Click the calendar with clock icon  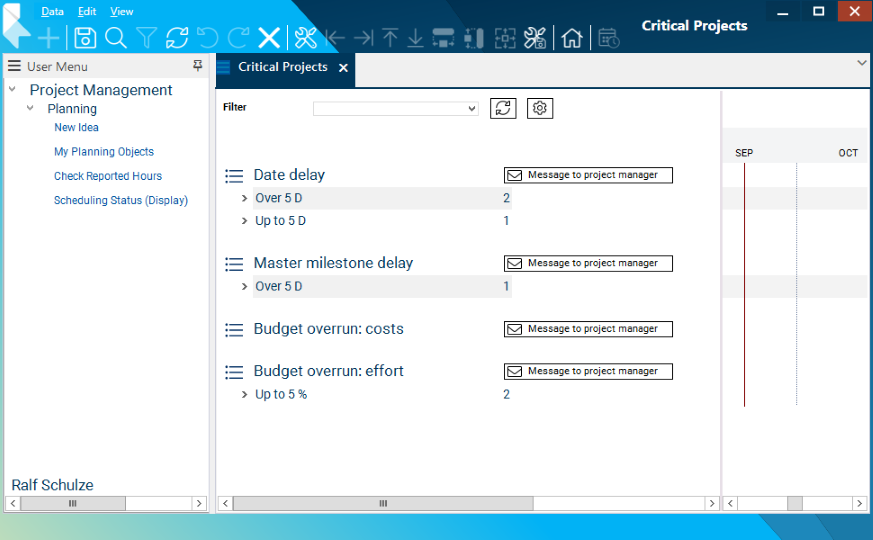click(609, 38)
